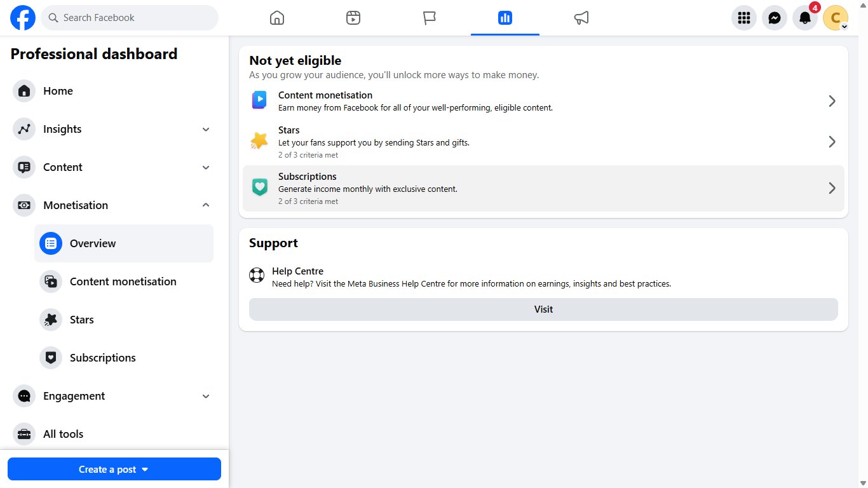868x488 pixels.
Task: Open the Subscriptions row arrow
Action: (832, 188)
